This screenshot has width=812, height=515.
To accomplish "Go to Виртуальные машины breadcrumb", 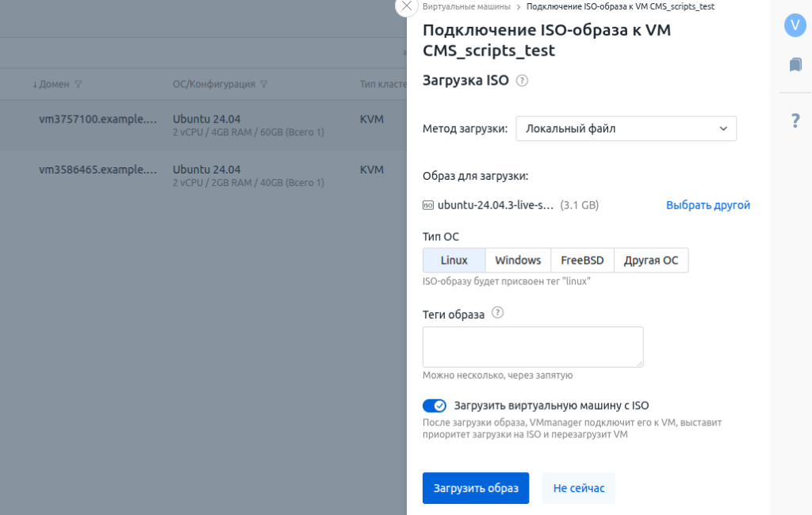I will tap(466, 6).
